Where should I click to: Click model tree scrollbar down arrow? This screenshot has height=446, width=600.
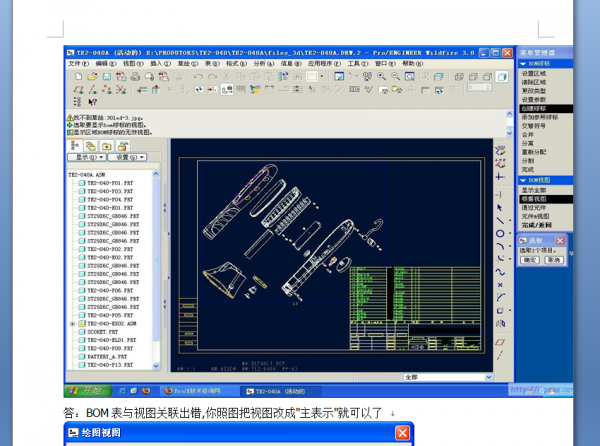click(x=156, y=366)
